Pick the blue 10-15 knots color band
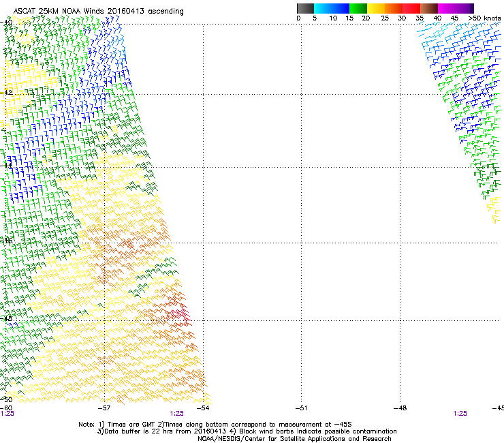504x443 pixels. point(341,8)
